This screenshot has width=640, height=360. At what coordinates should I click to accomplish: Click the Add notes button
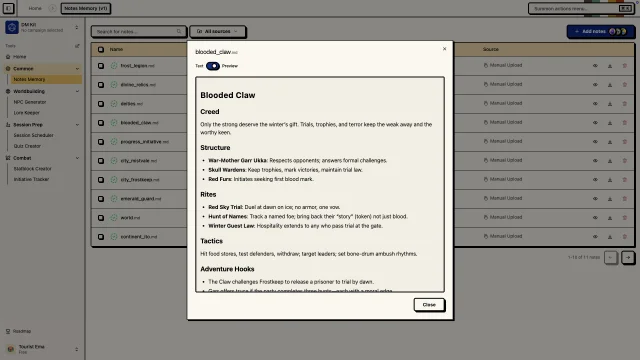(600, 31)
